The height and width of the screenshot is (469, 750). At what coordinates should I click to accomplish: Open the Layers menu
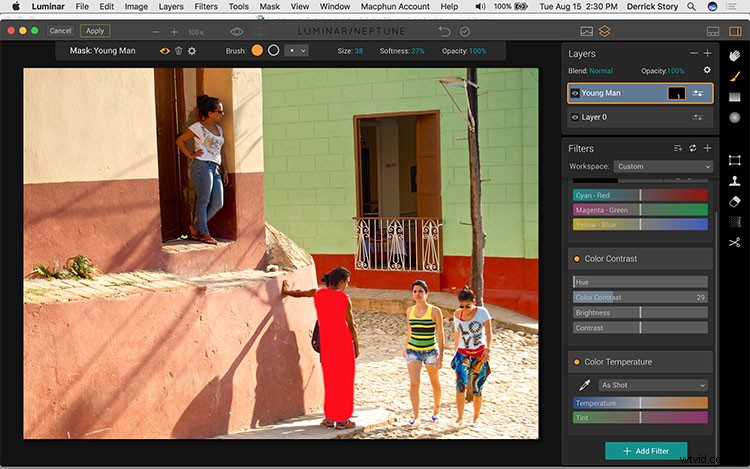coord(171,7)
